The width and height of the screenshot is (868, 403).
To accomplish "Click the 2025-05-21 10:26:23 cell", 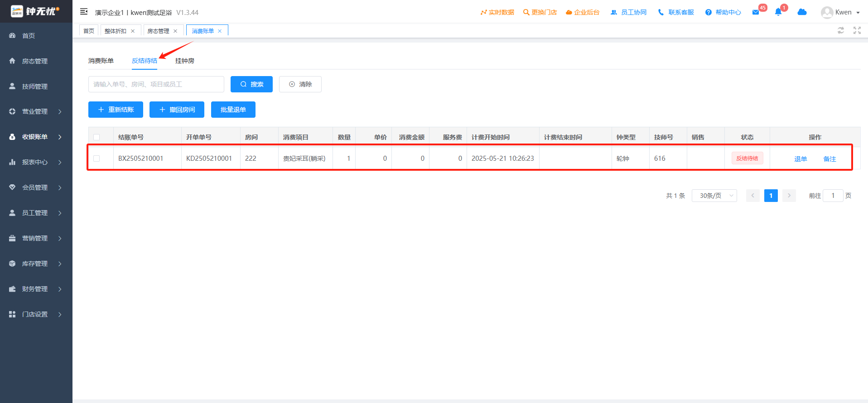I will coord(503,158).
